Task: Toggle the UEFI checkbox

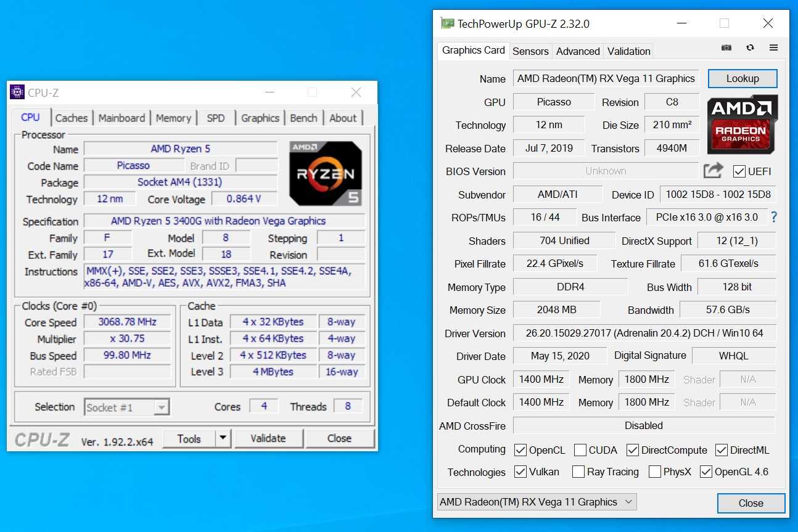Action: pos(739,171)
